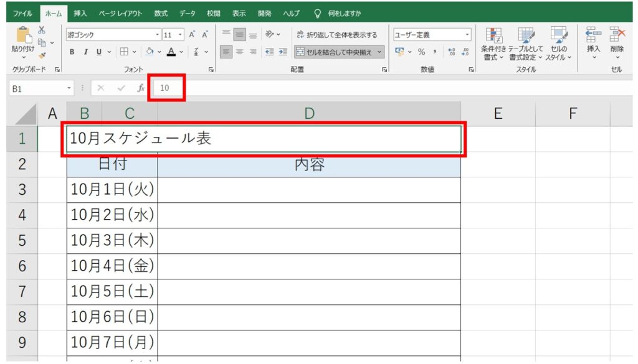Image resolution: width=638 pixels, height=364 pixels.
Task: Toggle Bold formatting
Action: pyautogui.click(x=72, y=52)
